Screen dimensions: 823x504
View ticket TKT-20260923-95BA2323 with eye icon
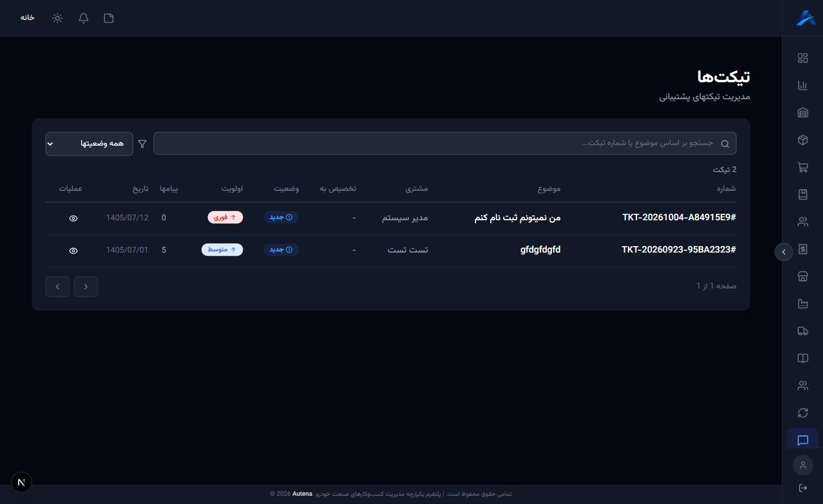(73, 250)
